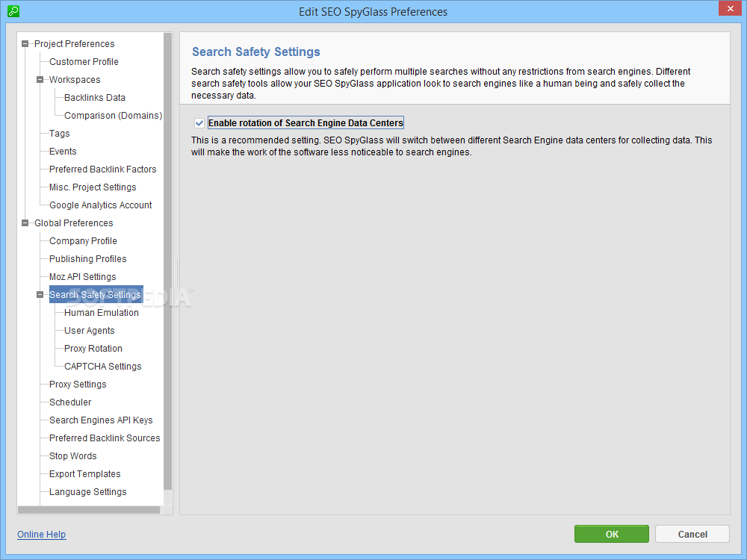The image size is (747, 560).
Task: Collapse the Workspaces tree node
Action: 40,80
